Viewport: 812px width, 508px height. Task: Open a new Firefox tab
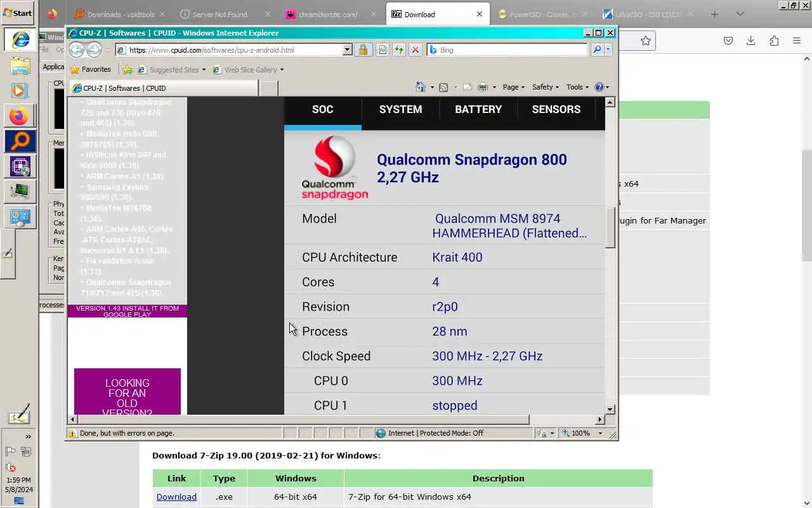714,14
